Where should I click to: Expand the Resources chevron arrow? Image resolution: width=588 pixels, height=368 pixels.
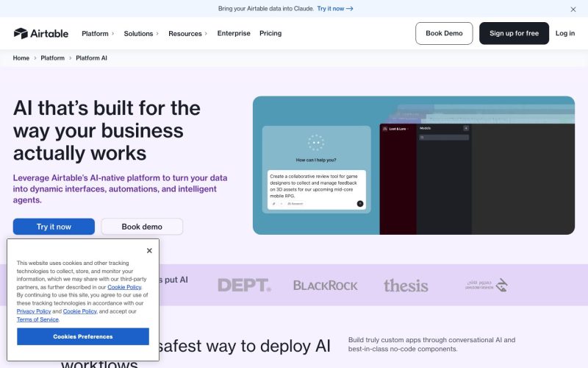point(206,33)
